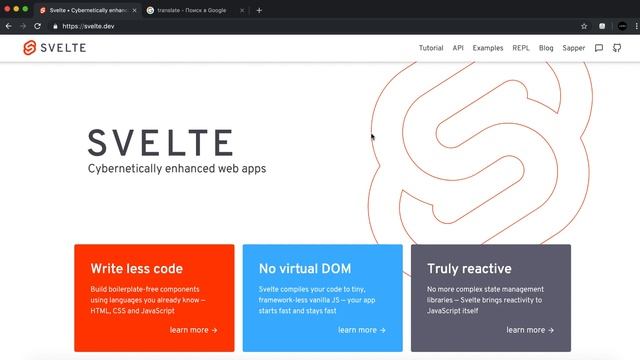The height and width of the screenshot is (360, 640).
Task: Close the translate Google tab
Action: coord(242,11)
